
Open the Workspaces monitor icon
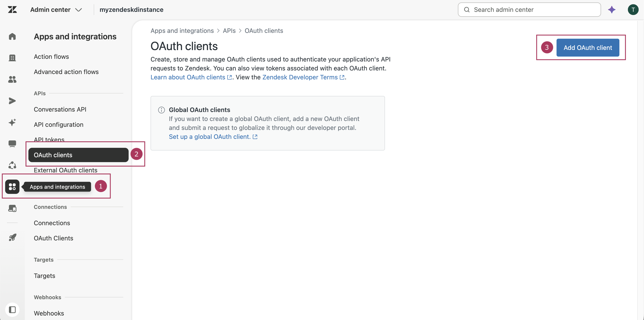click(12, 144)
